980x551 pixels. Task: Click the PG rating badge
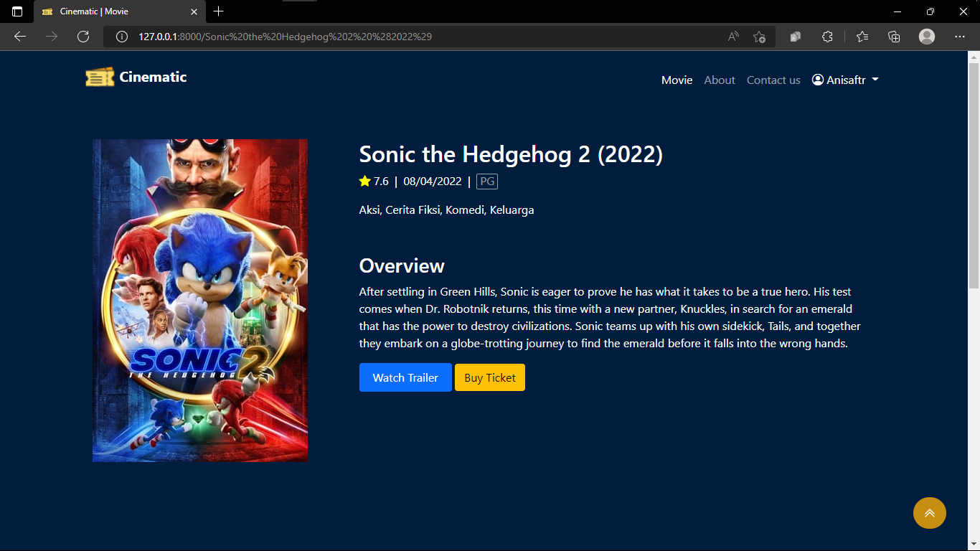487,181
